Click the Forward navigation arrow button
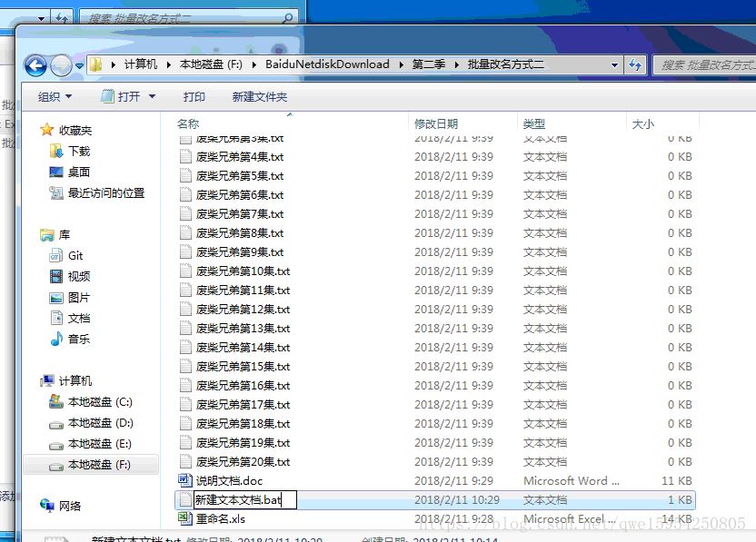 [x=61, y=65]
